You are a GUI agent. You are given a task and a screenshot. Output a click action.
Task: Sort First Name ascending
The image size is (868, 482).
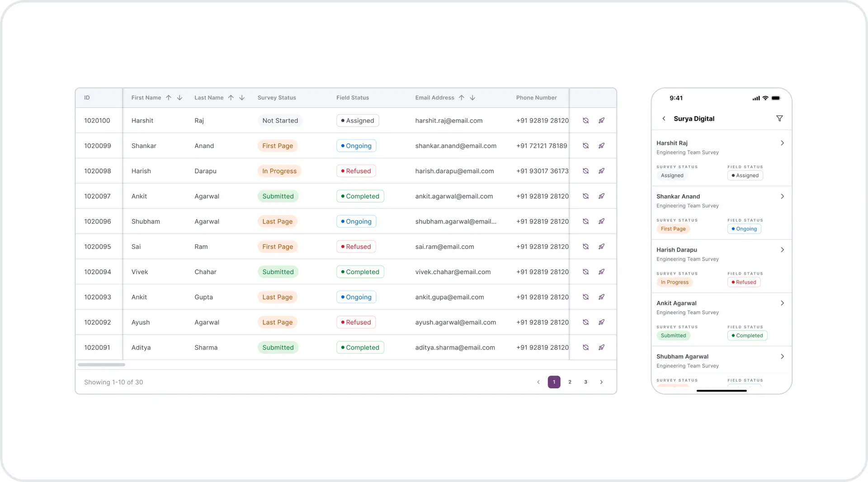tap(169, 98)
